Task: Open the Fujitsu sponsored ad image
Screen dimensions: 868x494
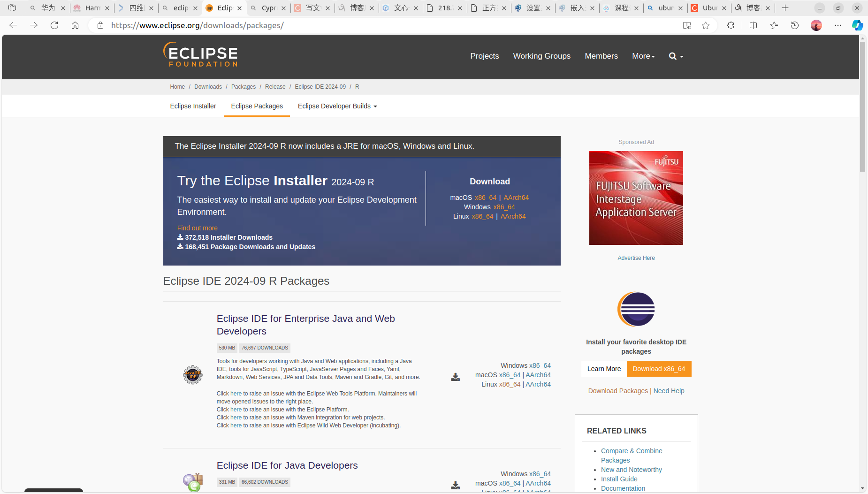Action: pyautogui.click(x=636, y=198)
